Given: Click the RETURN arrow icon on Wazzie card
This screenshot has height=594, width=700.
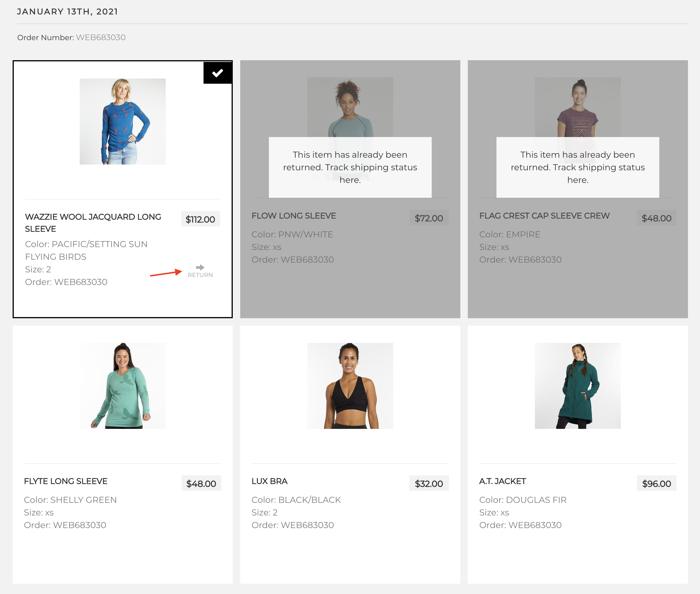Looking at the screenshot, I should [200, 267].
